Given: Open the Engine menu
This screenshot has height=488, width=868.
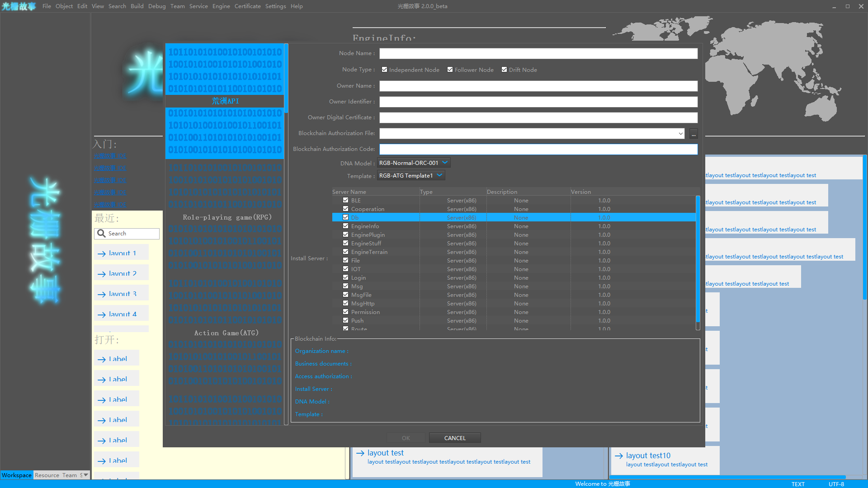Looking at the screenshot, I should point(221,6).
